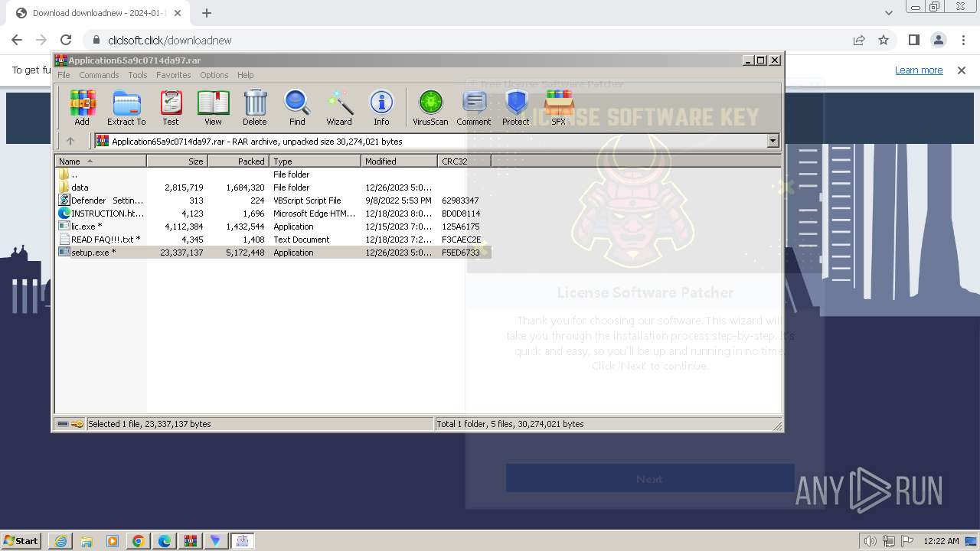Sort by the Size column header
This screenshot has width=980, height=551.
point(177,161)
